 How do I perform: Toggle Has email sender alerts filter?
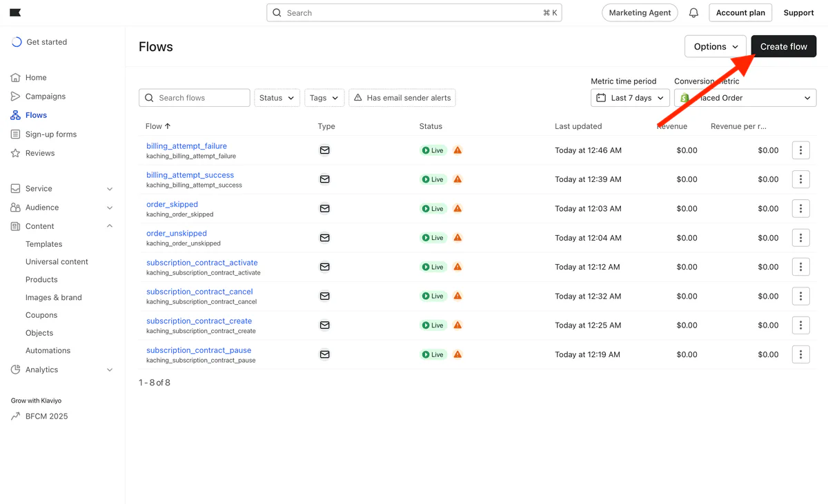402,98
